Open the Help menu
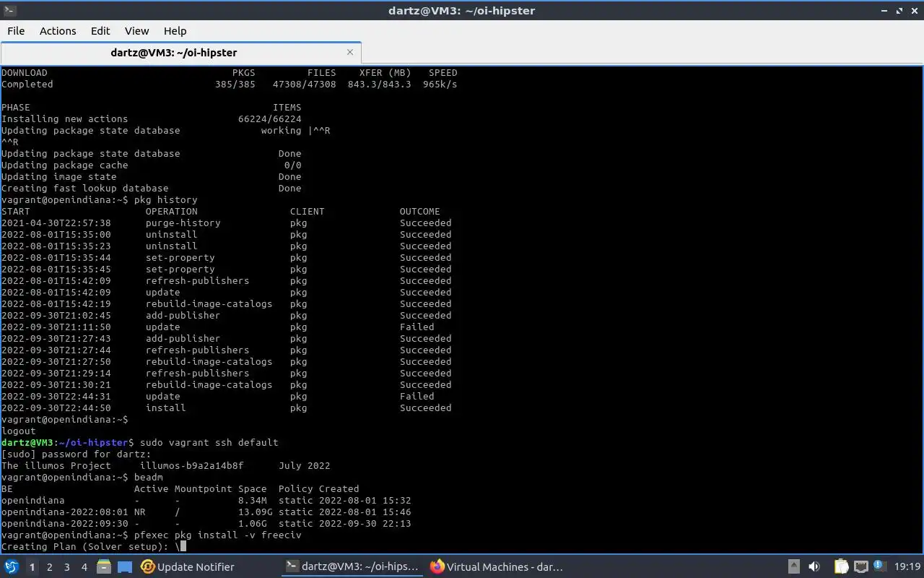This screenshot has height=578, width=924. click(175, 31)
